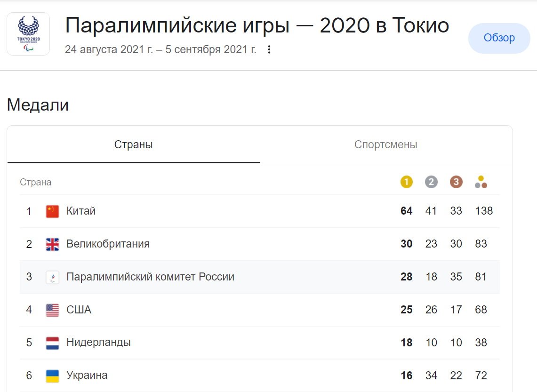Click the total medals column icon
Screen dimensions: 537x392
(481, 182)
